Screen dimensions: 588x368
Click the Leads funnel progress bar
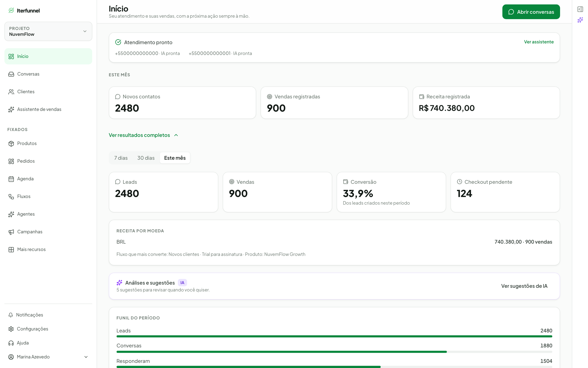point(334,336)
